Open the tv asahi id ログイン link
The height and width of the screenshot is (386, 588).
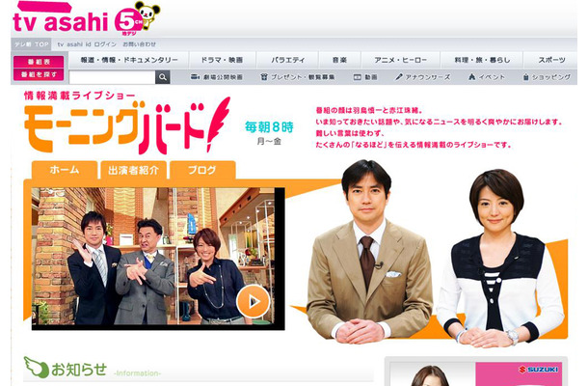click(87, 44)
